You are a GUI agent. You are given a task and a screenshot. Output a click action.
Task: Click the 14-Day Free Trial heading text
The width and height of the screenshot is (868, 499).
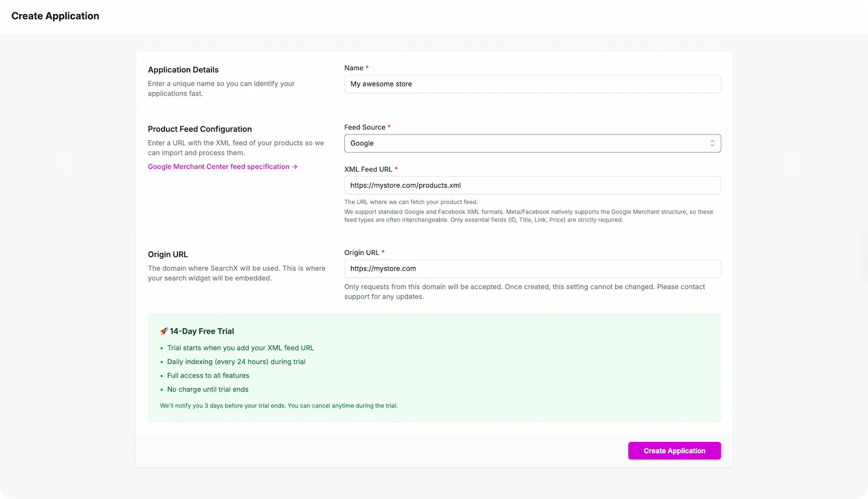[x=202, y=331]
